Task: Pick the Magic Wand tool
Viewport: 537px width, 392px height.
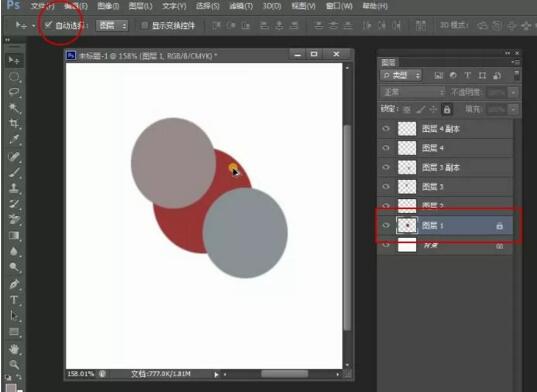Action: (x=14, y=108)
